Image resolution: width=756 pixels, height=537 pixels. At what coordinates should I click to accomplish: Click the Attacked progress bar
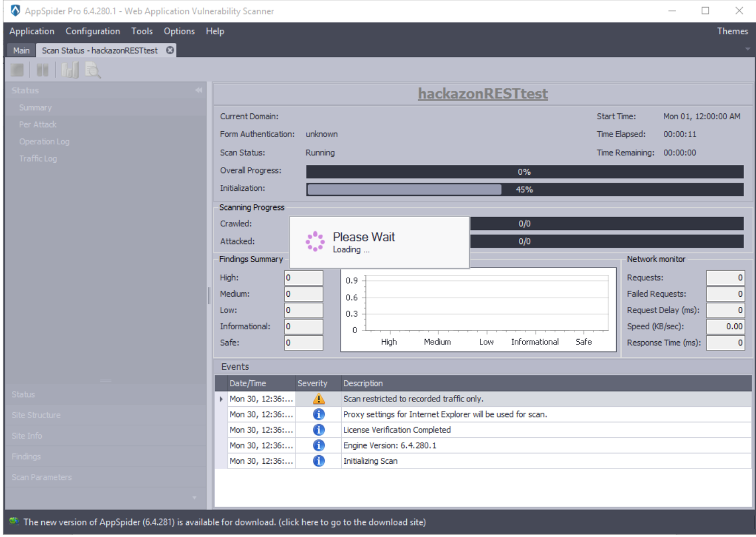click(607, 242)
